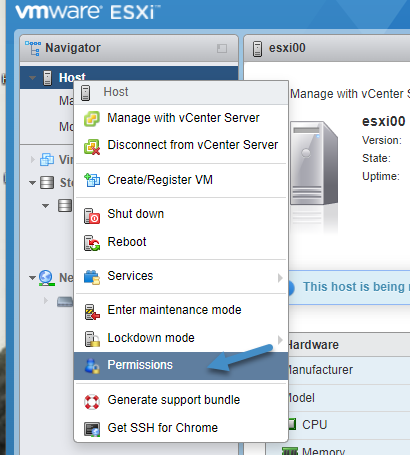Click the Reboot icon in context menu
Screen dimensions: 410x455
pyautogui.click(x=92, y=243)
